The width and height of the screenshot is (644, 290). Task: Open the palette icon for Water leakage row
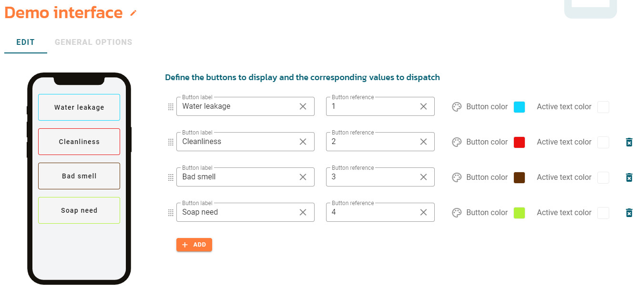[457, 107]
